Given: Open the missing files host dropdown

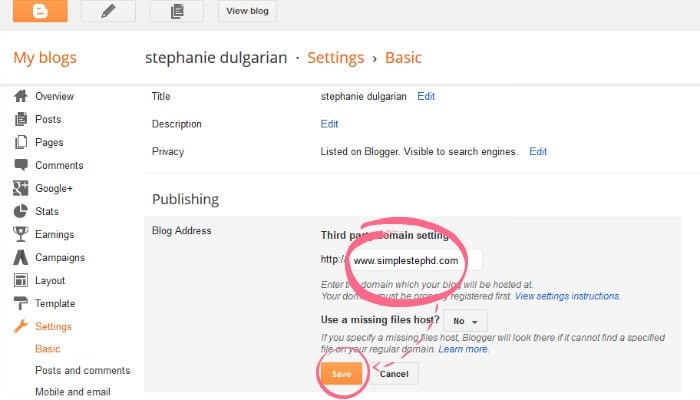Looking at the screenshot, I should pyautogui.click(x=465, y=321).
